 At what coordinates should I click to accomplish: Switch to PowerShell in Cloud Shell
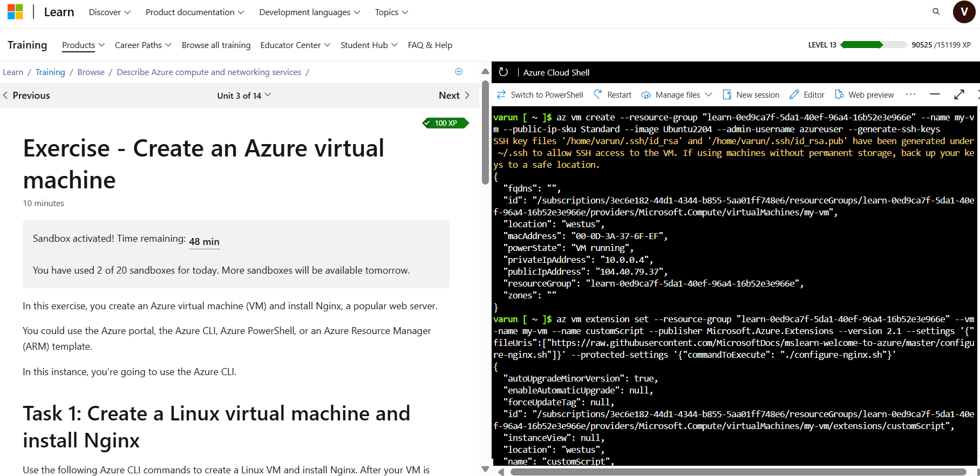(x=540, y=95)
